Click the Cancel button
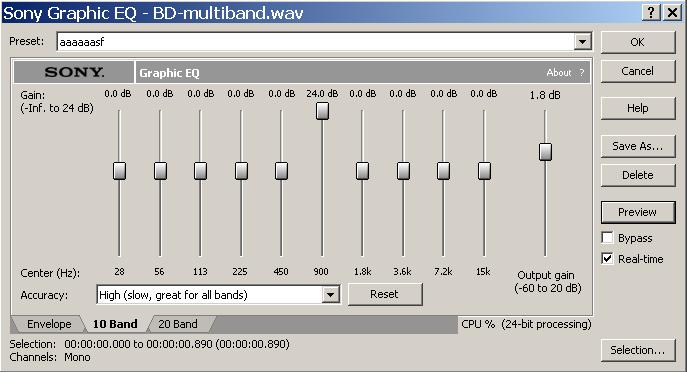This screenshot has height=372, width=687. click(637, 71)
